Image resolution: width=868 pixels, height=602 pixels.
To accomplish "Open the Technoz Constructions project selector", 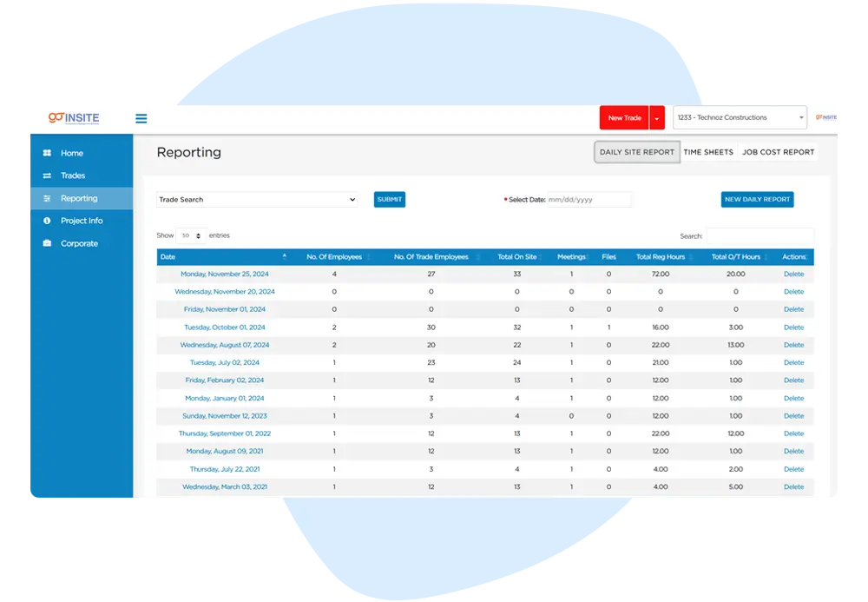I will (x=740, y=118).
